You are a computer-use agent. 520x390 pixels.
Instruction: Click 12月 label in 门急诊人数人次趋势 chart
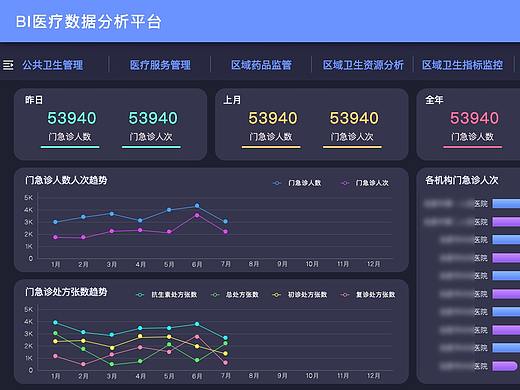coord(373,264)
